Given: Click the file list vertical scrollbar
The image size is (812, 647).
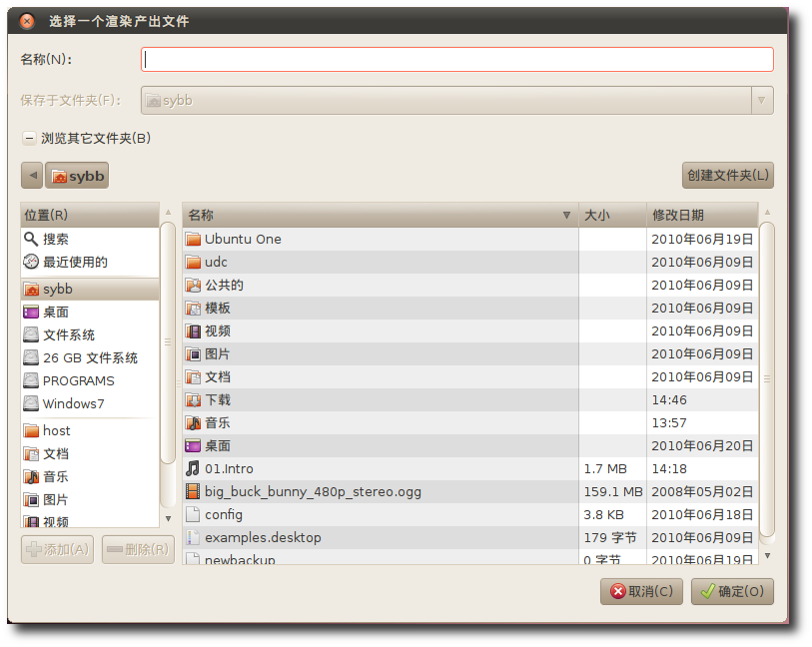Looking at the screenshot, I should [x=767, y=380].
